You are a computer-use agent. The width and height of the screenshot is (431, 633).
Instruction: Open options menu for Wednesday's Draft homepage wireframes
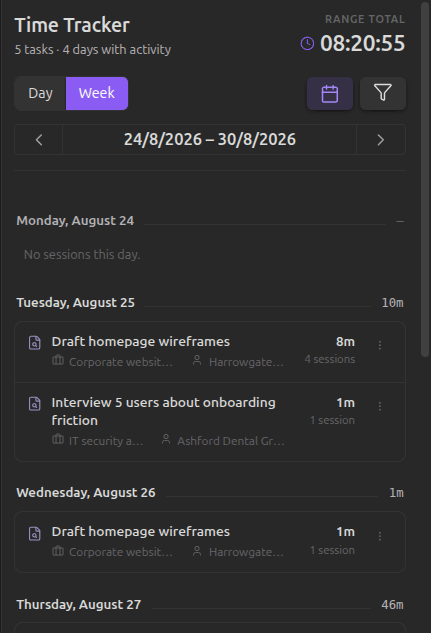click(x=380, y=536)
